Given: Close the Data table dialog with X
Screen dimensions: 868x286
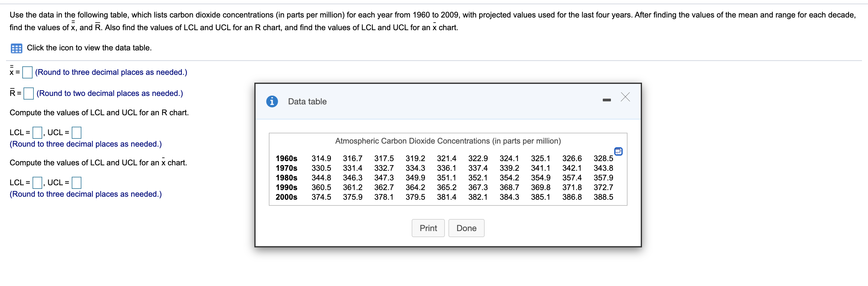Looking at the screenshot, I should (625, 97).
